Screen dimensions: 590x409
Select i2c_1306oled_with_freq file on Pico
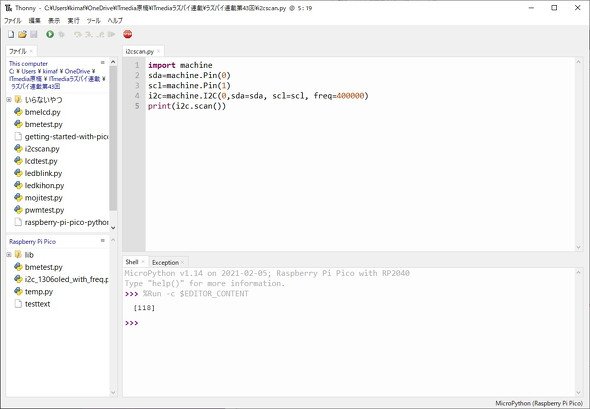pos(66,279)
